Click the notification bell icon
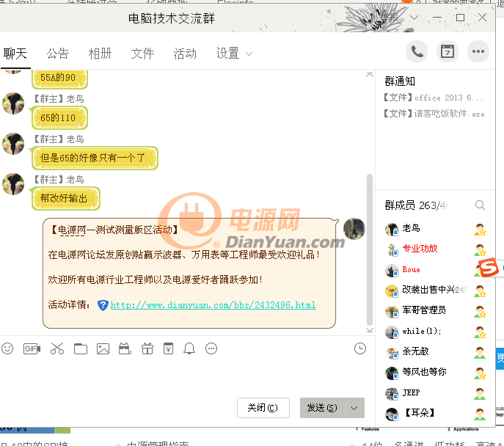504x446 pixels. (x=189, y=348)
